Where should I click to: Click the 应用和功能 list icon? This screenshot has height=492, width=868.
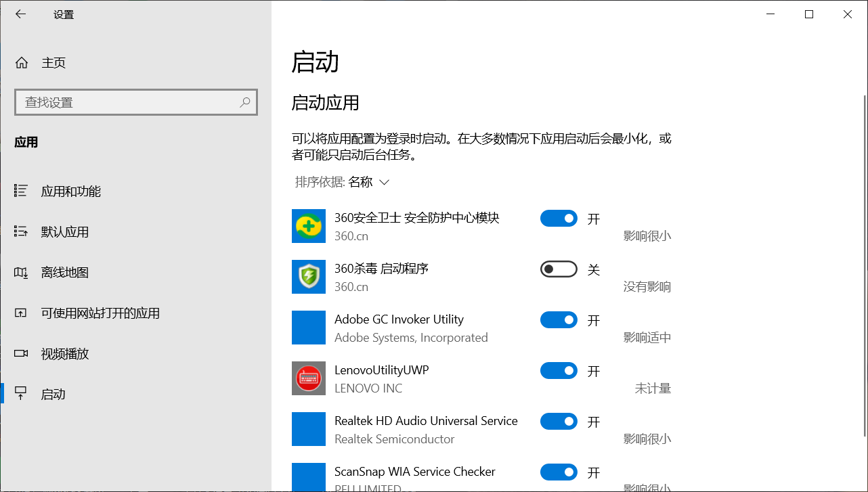click(x=21, y=192)
